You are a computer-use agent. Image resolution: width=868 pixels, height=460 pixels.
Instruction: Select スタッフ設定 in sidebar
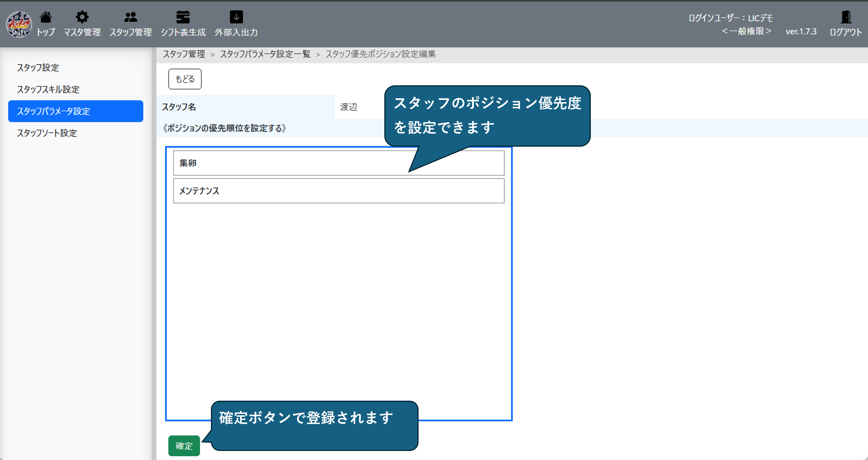coord(38,68)
